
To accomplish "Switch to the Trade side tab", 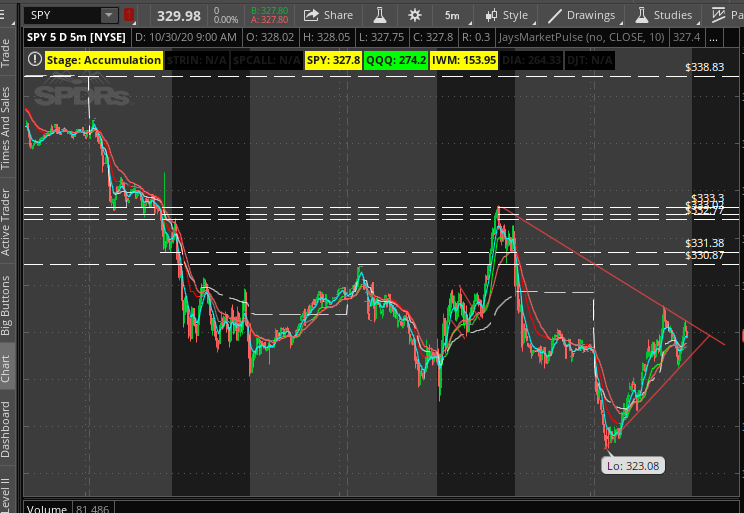I will tap(5, 53).
